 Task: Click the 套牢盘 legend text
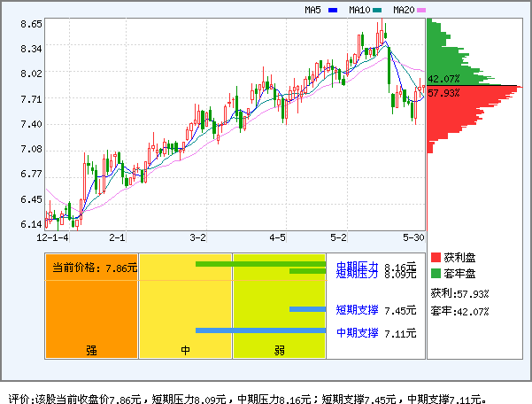459,274
